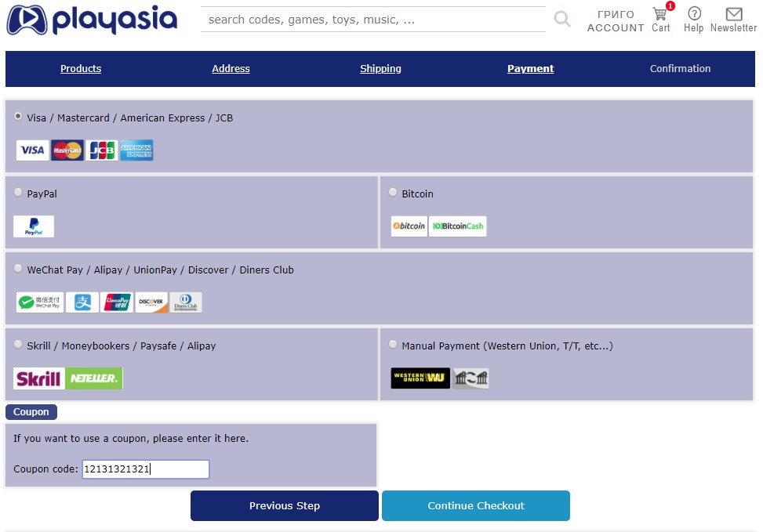Click the 'Coupon code:' label
This screenshot has height=532, width=763.
[x=45, y=469]
